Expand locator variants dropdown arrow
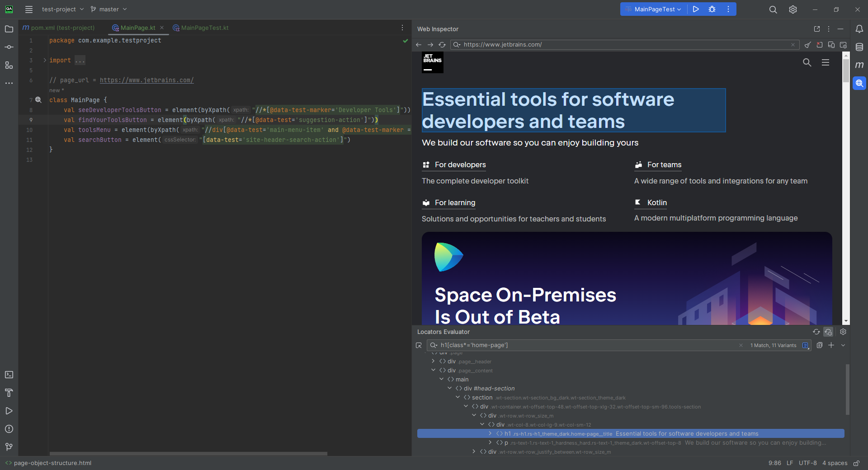Screen dimensions: 868x470 point(843,345)
